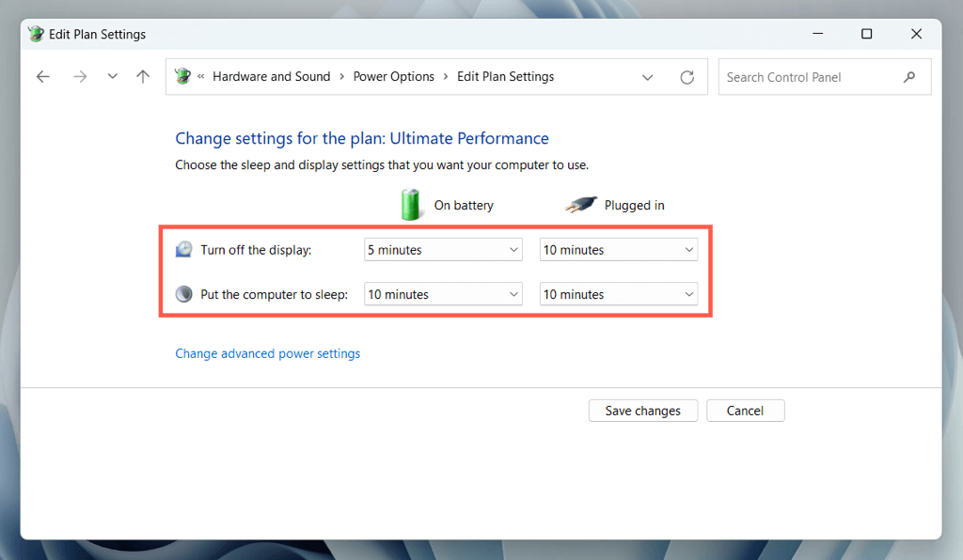Click the search magnifier icon
963x560 pixels.
coord(909,77)
